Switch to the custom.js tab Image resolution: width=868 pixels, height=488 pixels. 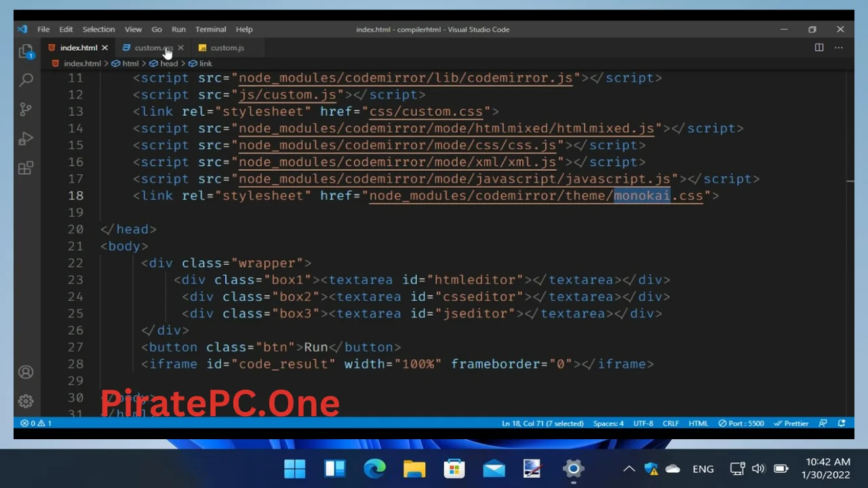pos(227,47)
